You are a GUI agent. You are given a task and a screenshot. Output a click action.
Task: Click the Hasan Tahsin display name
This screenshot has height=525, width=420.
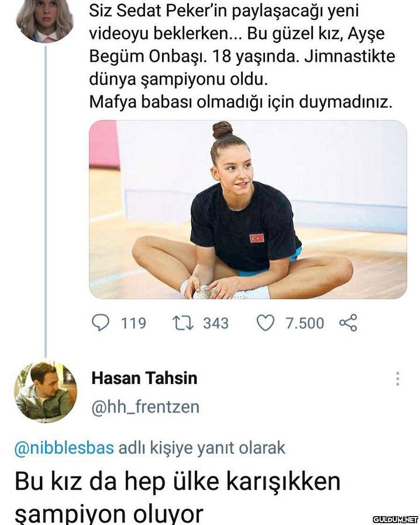click(144, 378)
